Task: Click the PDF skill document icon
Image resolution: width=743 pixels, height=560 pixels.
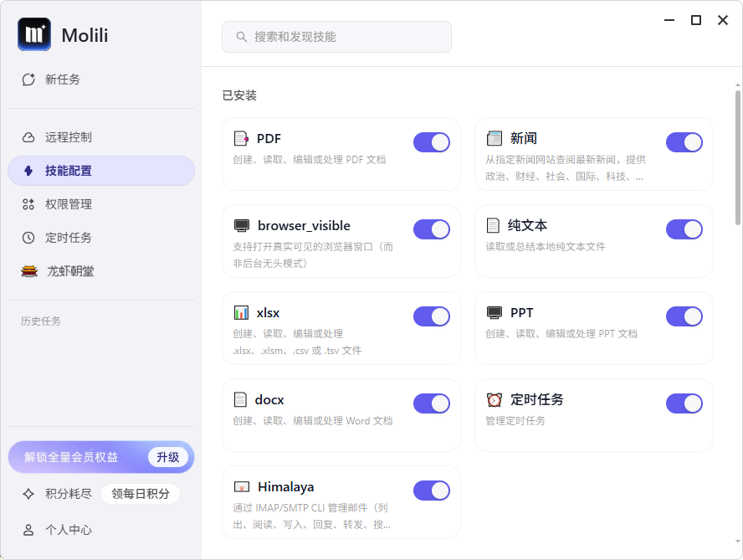Action: click(241, 138)
